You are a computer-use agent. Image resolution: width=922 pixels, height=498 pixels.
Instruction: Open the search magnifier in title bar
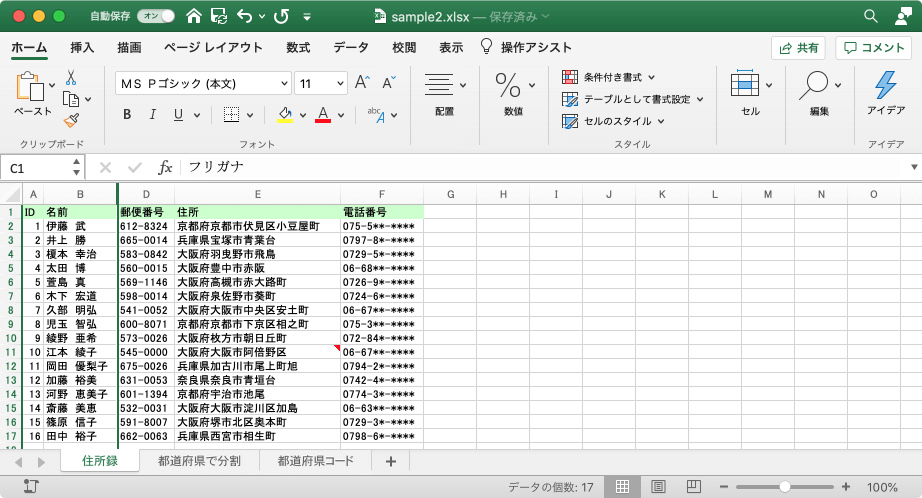point(871,16)
